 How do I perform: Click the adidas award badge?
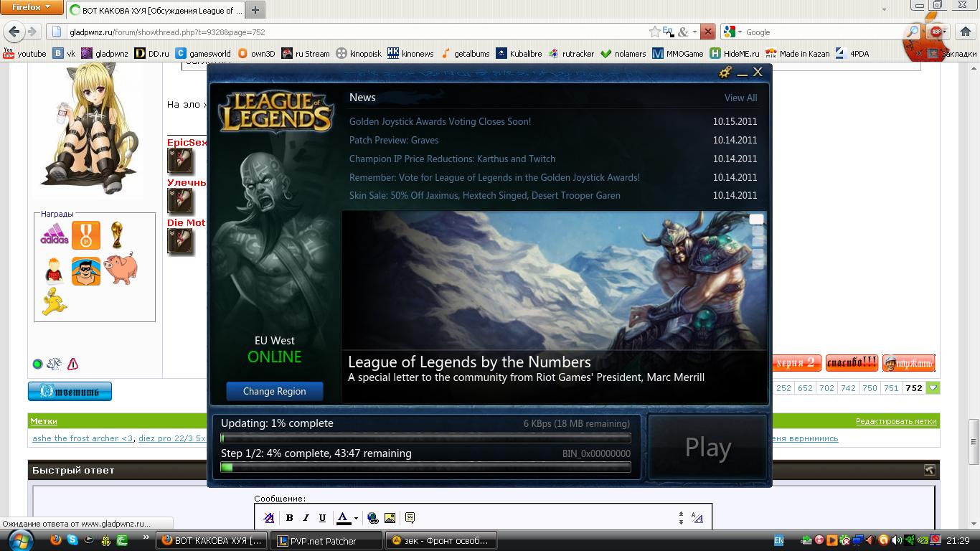[55, 235]
